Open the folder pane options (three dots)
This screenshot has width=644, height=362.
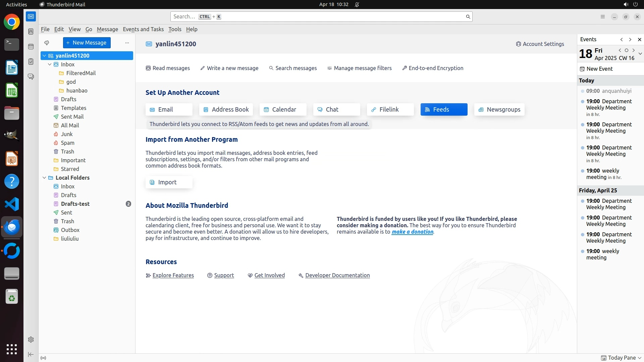pos(127,43)
